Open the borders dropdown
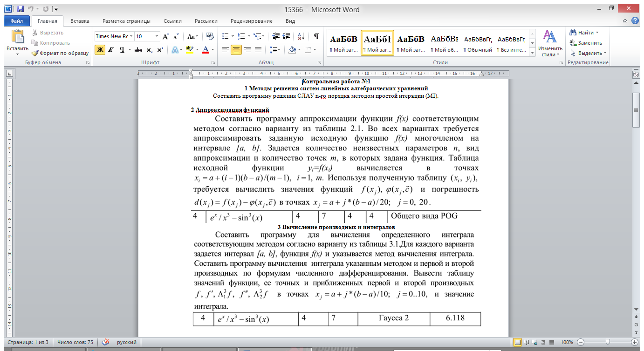 pos(315,50)
